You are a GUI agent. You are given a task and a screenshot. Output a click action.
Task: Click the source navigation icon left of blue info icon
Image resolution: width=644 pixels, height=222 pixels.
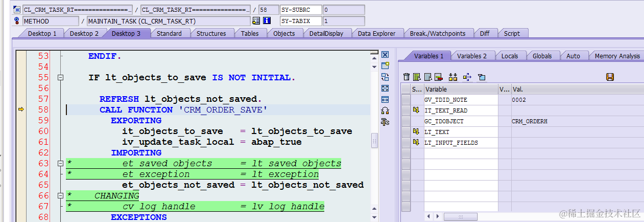click(256, 21)
